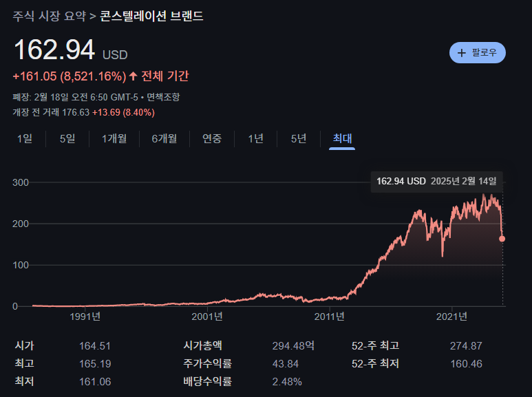
Task: Click the 2011년 x-axis label
Action: coord(329,316)
